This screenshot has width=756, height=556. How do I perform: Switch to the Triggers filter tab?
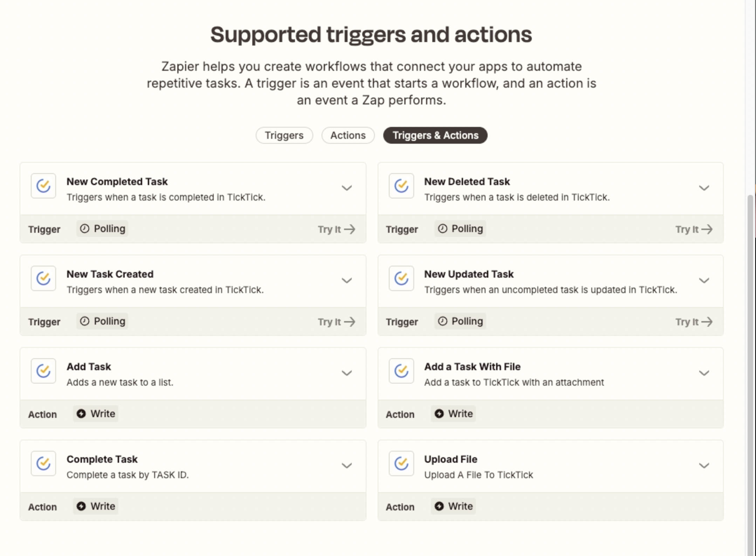[x=284, y=135]
